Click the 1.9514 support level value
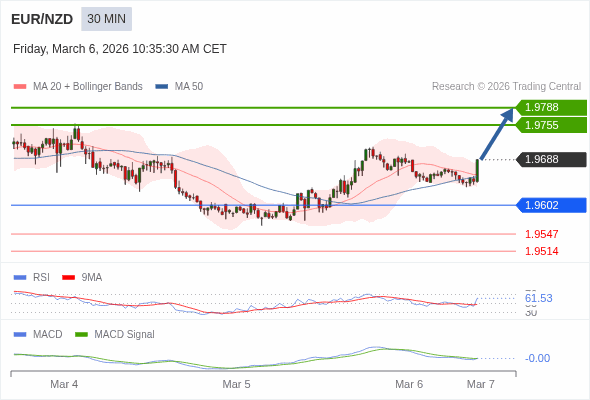 point(541,251)
